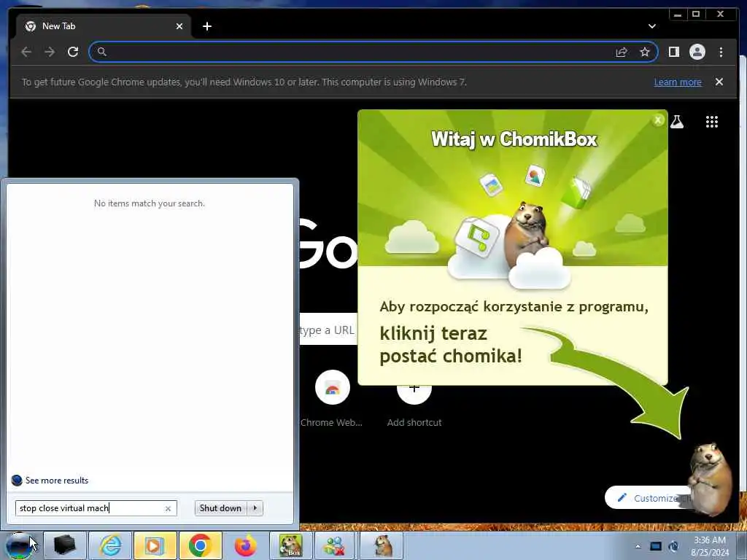Clear the Start menu search text
This screenshot has height=560, width=747.
[x=168, y=508]
